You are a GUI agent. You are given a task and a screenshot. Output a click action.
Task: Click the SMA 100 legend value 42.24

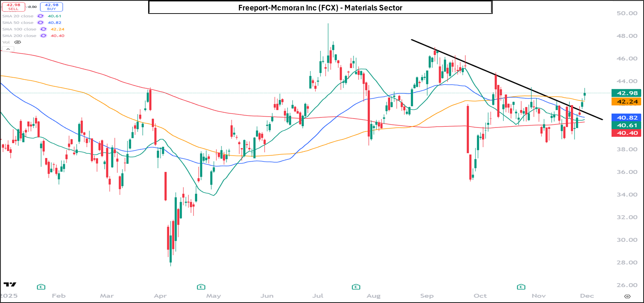(x=58, y=29)
